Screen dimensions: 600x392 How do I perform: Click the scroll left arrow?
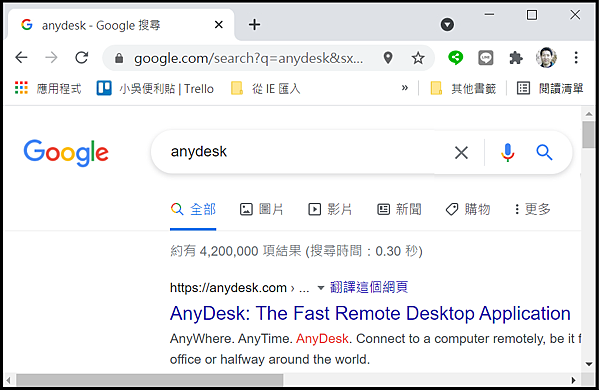pos(8,381)
